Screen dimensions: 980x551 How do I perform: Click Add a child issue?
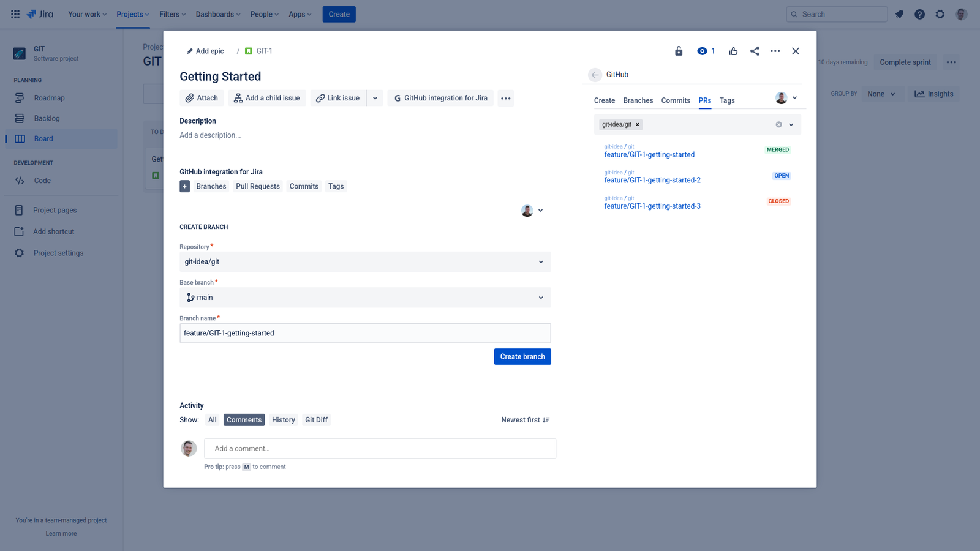point(267,98)
